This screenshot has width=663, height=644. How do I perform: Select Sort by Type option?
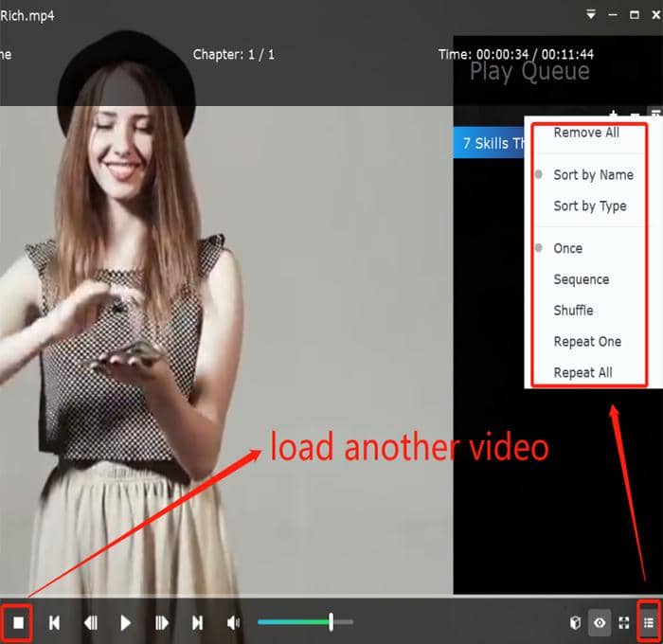click(589, 206)
